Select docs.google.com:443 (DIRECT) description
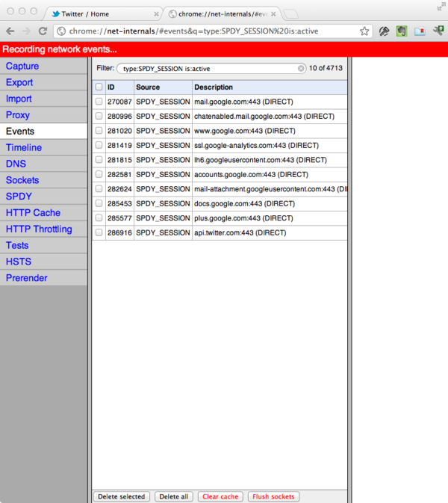Viewport: 448px width, 503px height. tap(244, 204)
